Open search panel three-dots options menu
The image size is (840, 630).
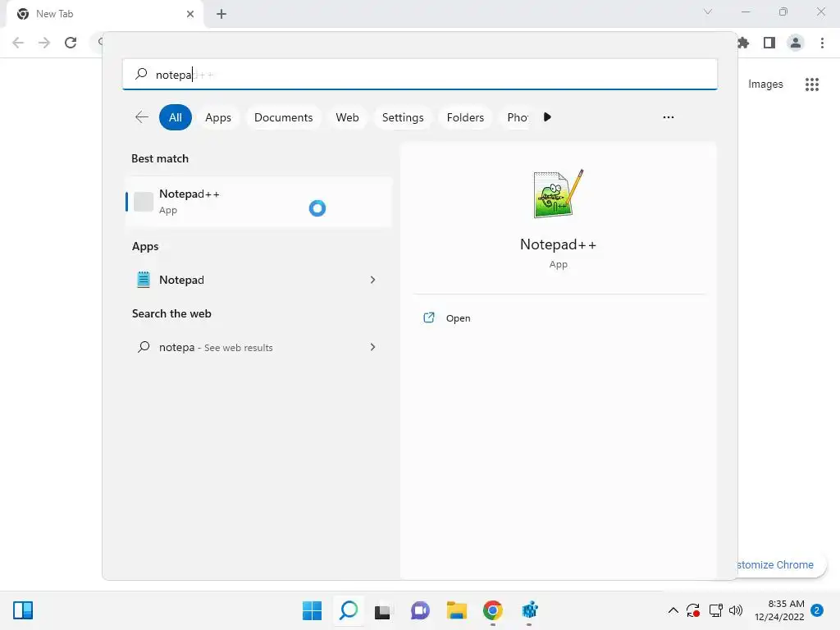[x=668, y=117]
